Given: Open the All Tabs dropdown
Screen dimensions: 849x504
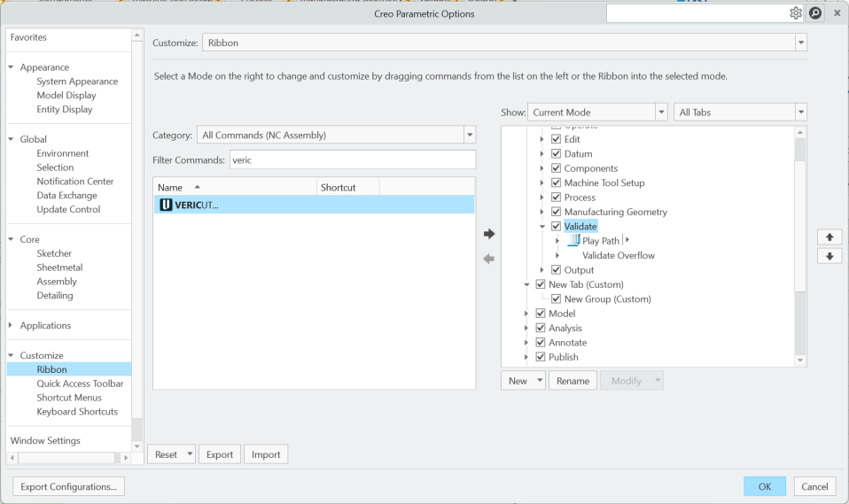Looking at the screenshot, I should [801, 112].
